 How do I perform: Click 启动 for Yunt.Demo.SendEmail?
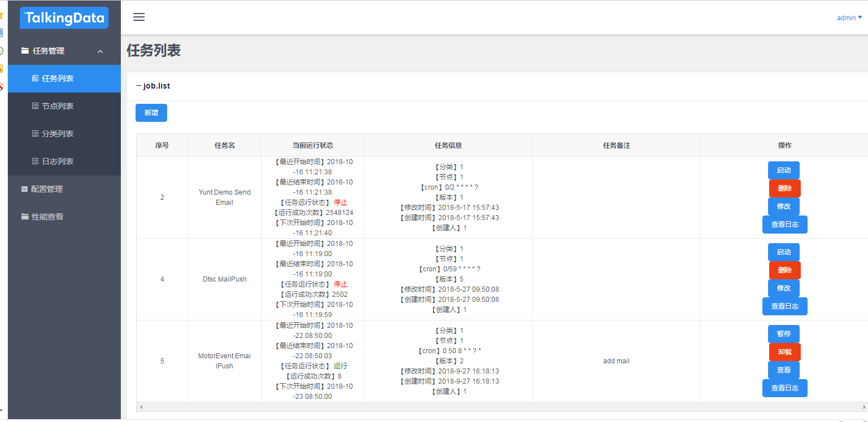coord(784,170)
